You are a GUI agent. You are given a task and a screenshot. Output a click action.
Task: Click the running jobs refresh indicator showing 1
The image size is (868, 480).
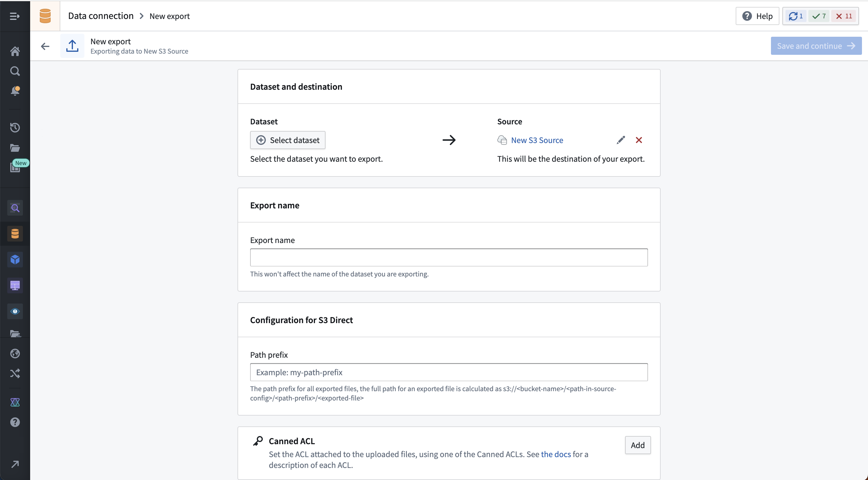point(796,16)
